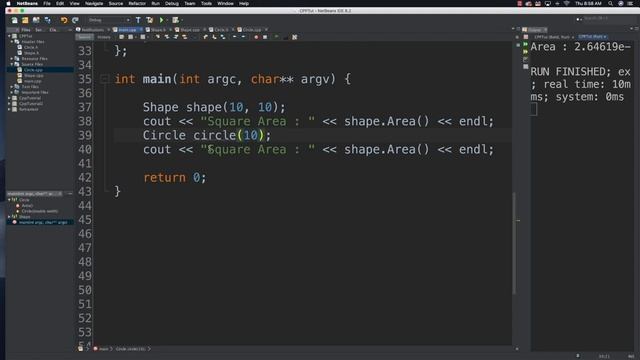Click the Build Project hammer icon

pyautogui.click(x=138, y=20)
